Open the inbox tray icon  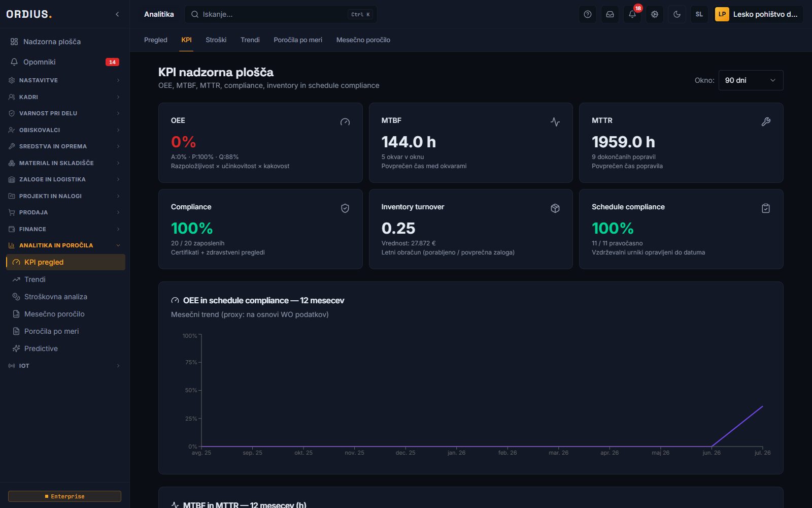click(610, 14)
